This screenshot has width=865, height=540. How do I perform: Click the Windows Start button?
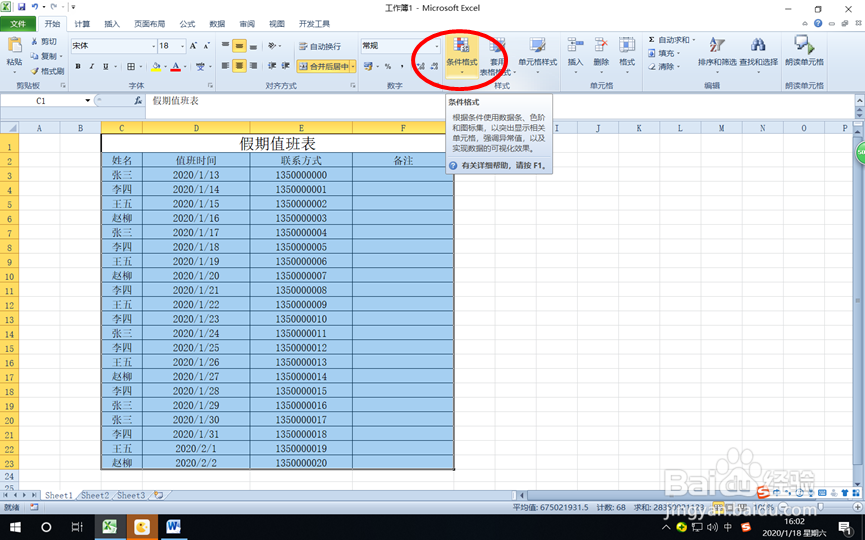pos(15,527)
